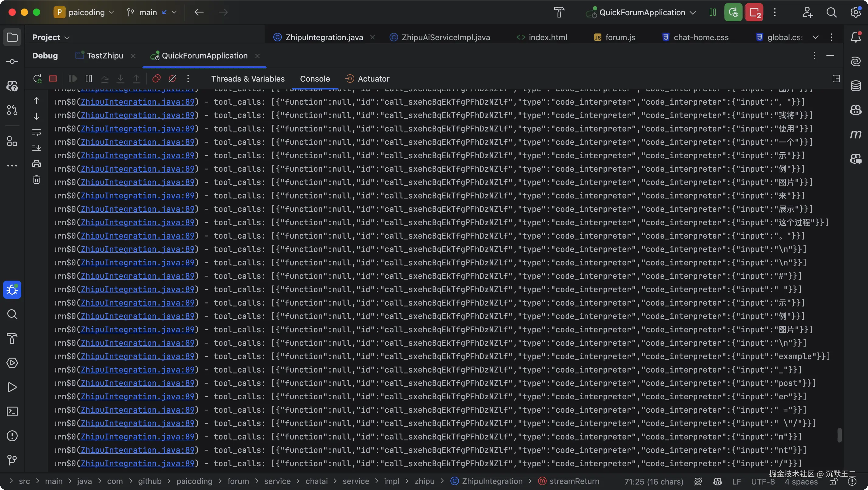Image resolution: width=868 pixels, height=490 pixels.
Task: Open the Database tool window
Action: [856, 86]
